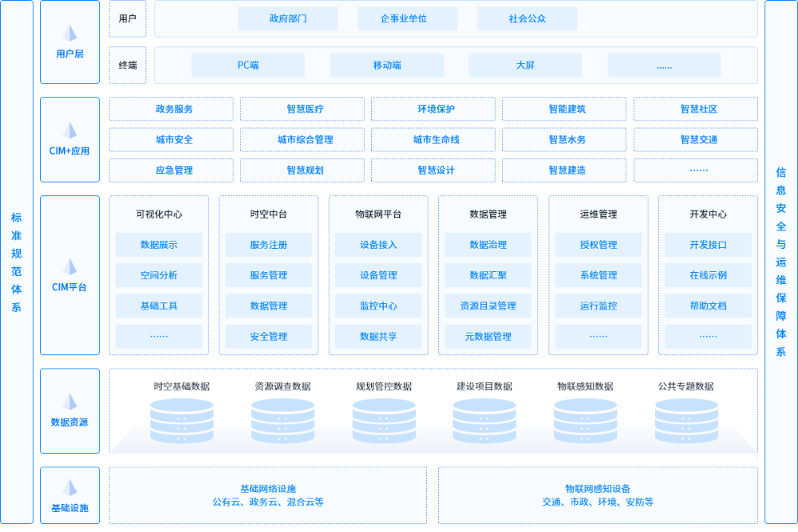Select the 物联感知数据 database icon
The image size is (798, 532).
click(x=586, y=420)
